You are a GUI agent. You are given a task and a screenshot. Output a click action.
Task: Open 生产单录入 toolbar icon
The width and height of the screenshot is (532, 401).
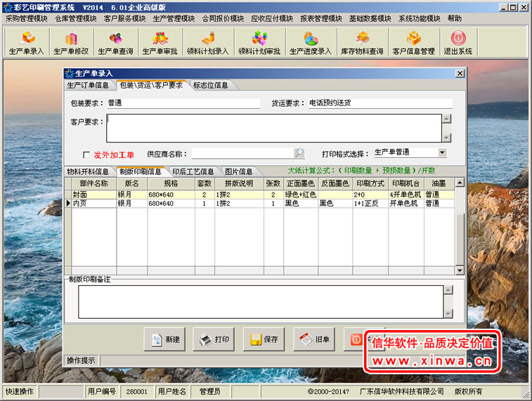[x=26, y=43]
